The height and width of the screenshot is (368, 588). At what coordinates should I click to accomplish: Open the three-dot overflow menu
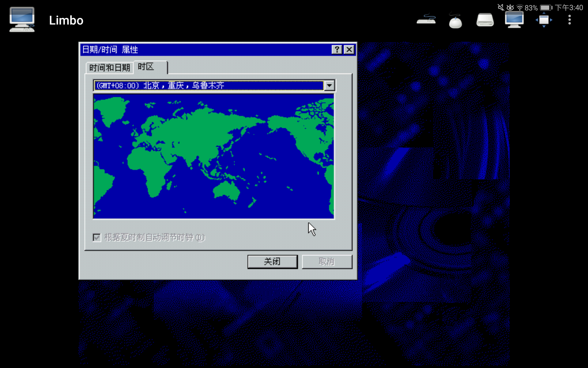569,20
